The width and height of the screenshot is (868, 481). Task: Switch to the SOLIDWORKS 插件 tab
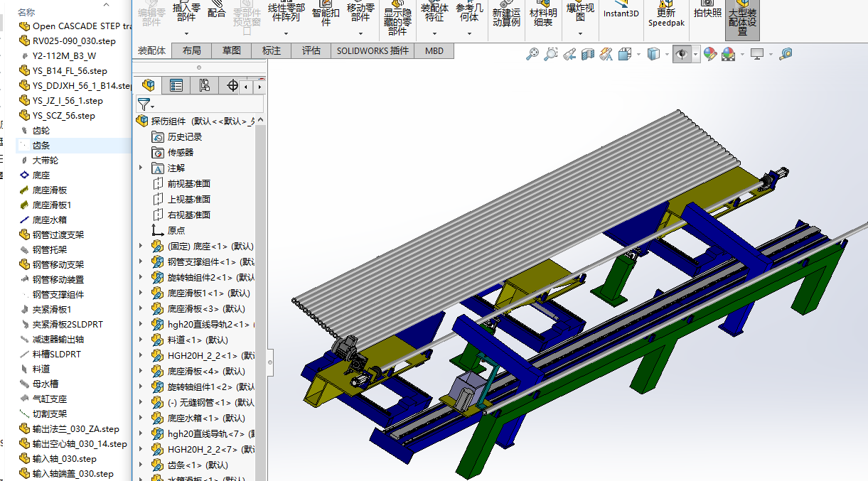coord(373,50)
